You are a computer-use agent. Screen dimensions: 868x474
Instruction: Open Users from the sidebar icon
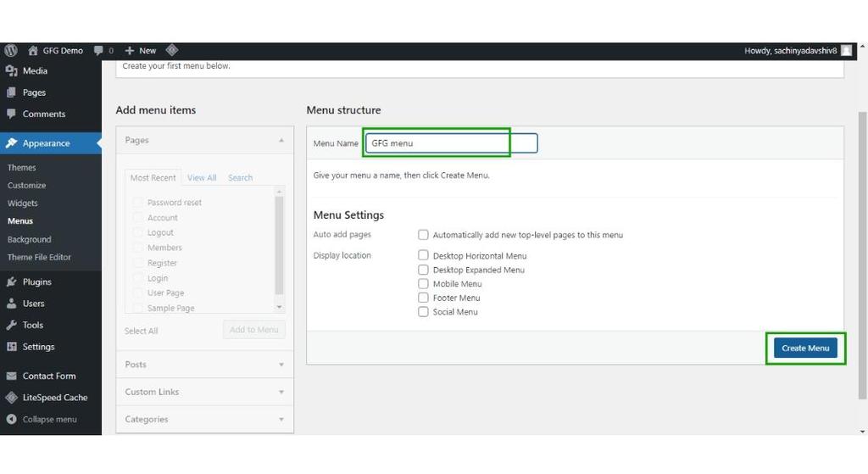pos(12,304)
